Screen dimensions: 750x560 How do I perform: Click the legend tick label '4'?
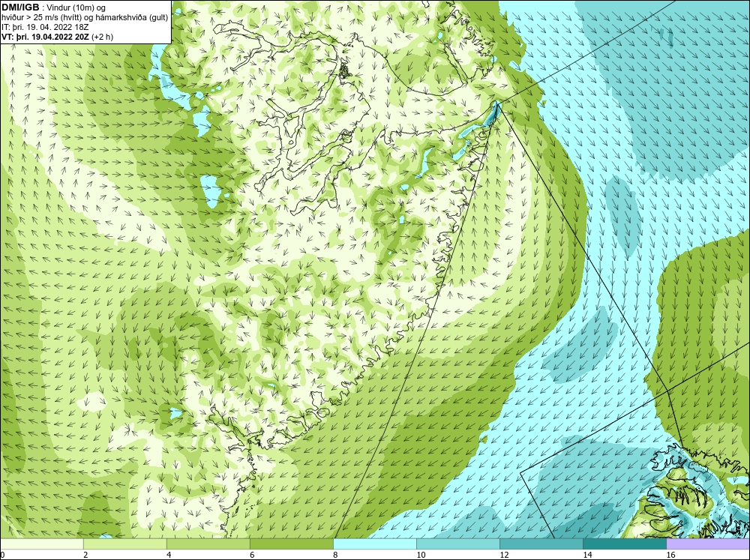pyautogui.click(x=169, y=555)
